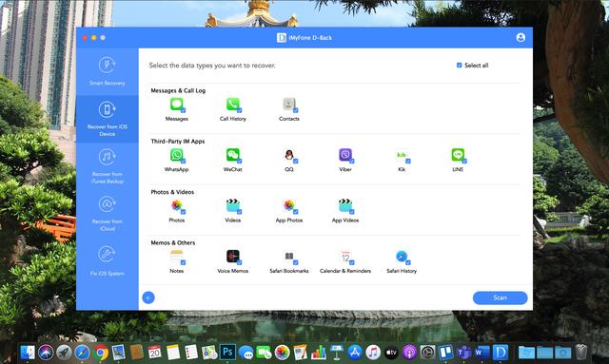Click the Call History phone icon
The image size is (609, 364).
pos(233,105)
